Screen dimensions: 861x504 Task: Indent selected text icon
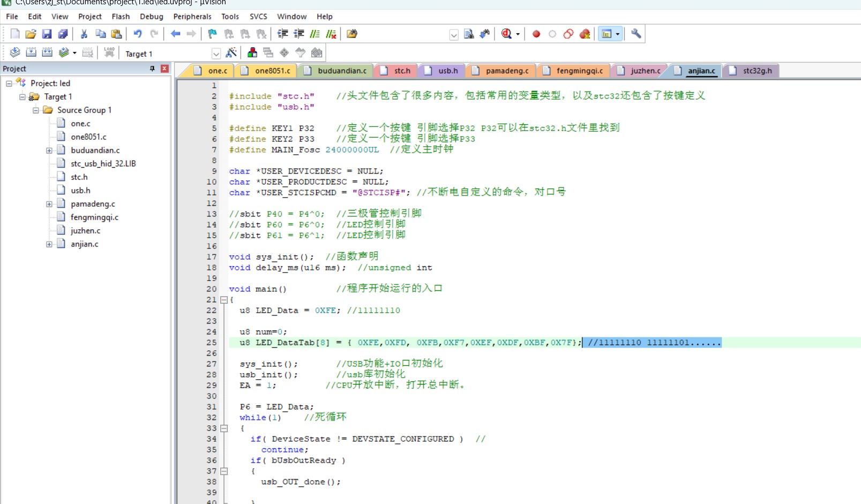tap(283, 34)
